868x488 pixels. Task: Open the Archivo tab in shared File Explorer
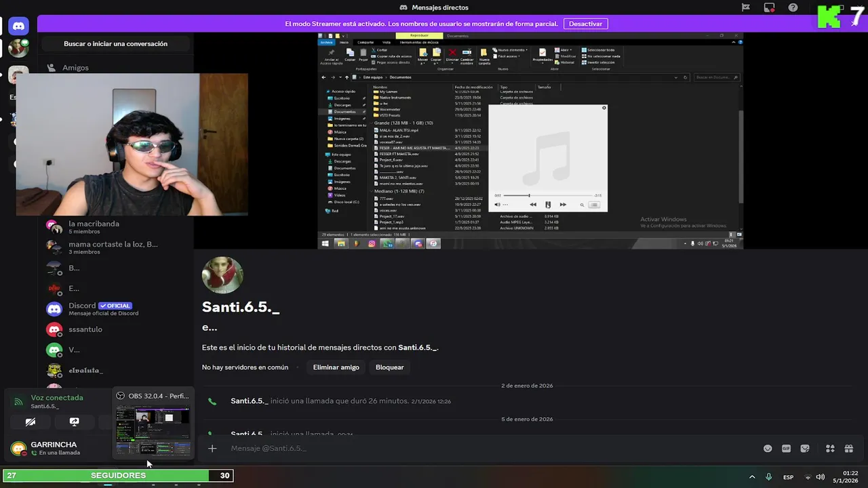(x=327, y=42)
